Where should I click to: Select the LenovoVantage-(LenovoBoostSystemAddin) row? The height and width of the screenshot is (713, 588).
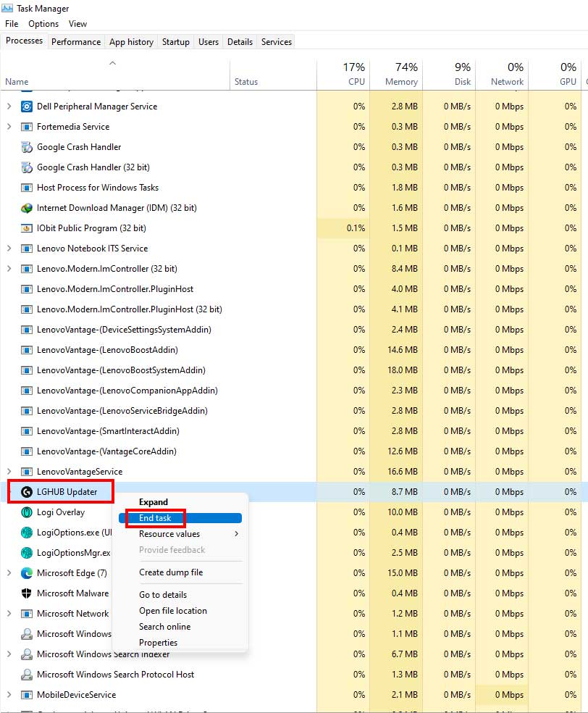pyautogui.click(x=294, y=370)
